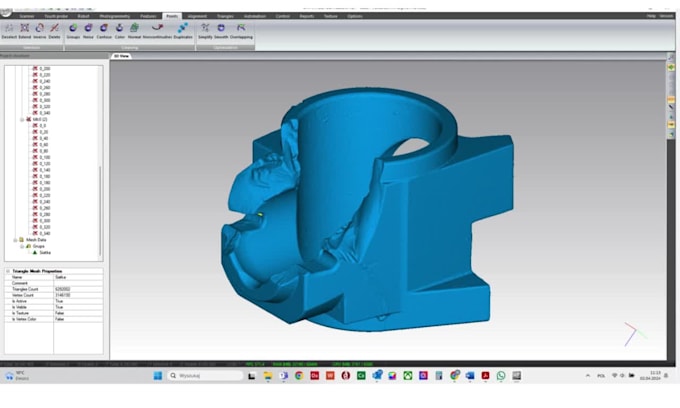
Task: Select scan 0_40 in the tree
Action: pos(43,138)
